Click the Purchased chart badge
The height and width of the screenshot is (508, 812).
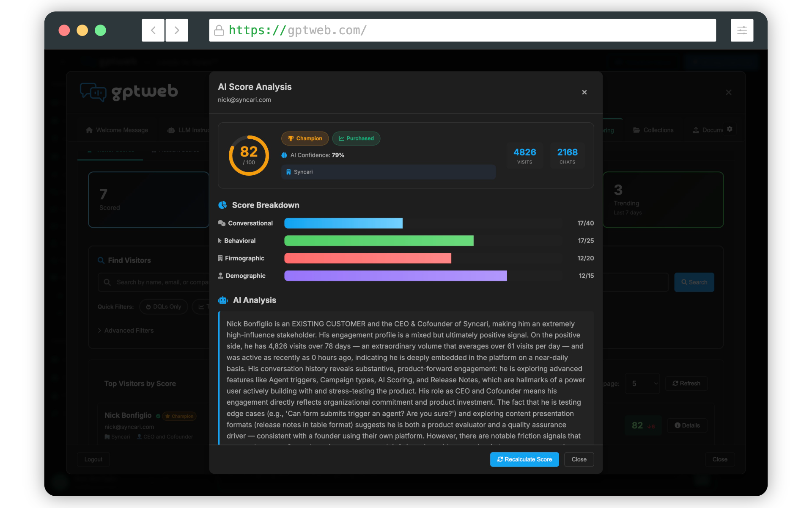tap(356, 138)
